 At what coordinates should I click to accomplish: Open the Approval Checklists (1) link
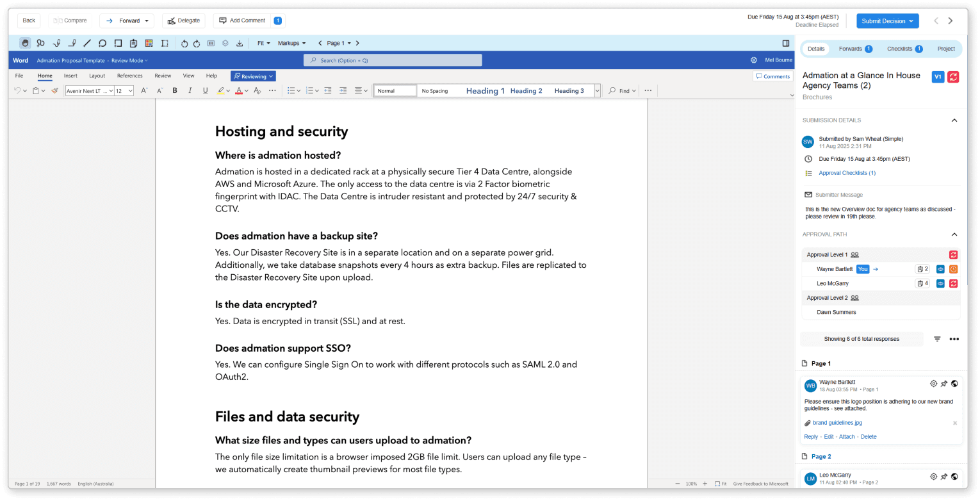tap(847, 173)
